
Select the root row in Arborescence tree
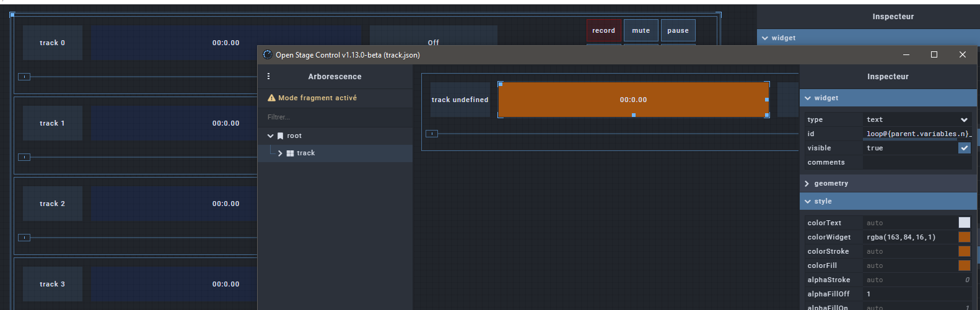[x=335, y=136]
